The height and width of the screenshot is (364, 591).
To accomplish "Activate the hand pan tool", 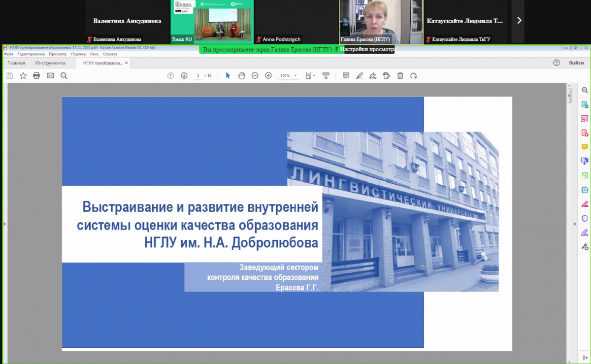I will click(241, 75).
